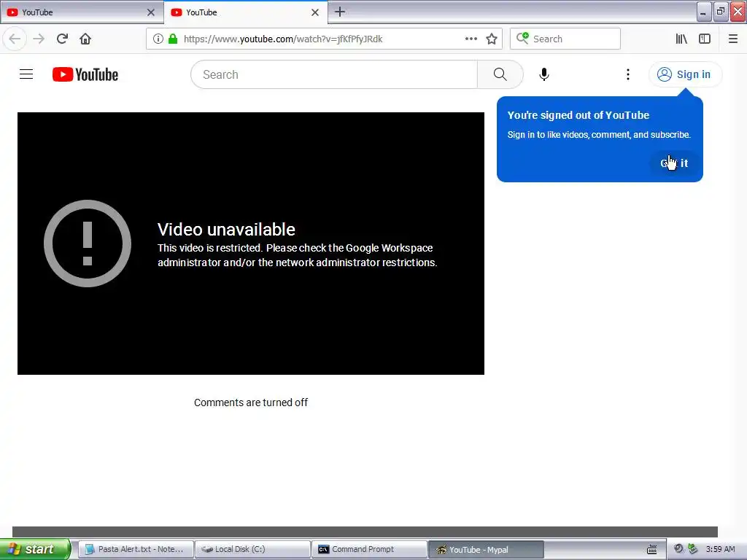Open YouTube settings three-dot menu
The width and height of the screenshot is (747, 560).
point(628,74)
